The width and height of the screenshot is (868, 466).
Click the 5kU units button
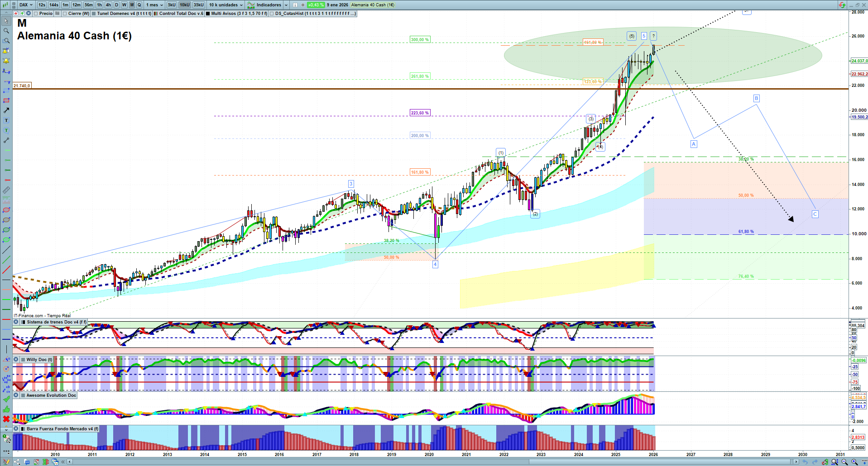click(x=172, y=5)
